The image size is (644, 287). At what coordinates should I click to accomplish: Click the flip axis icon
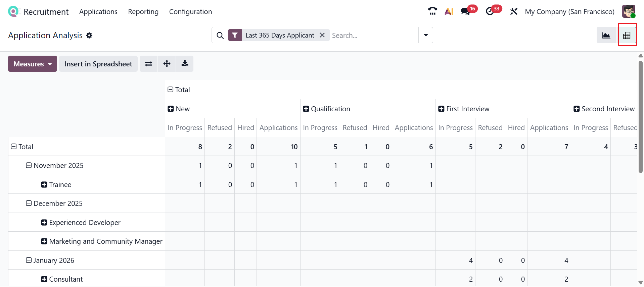pyautogui.click(x=148, y=64)
